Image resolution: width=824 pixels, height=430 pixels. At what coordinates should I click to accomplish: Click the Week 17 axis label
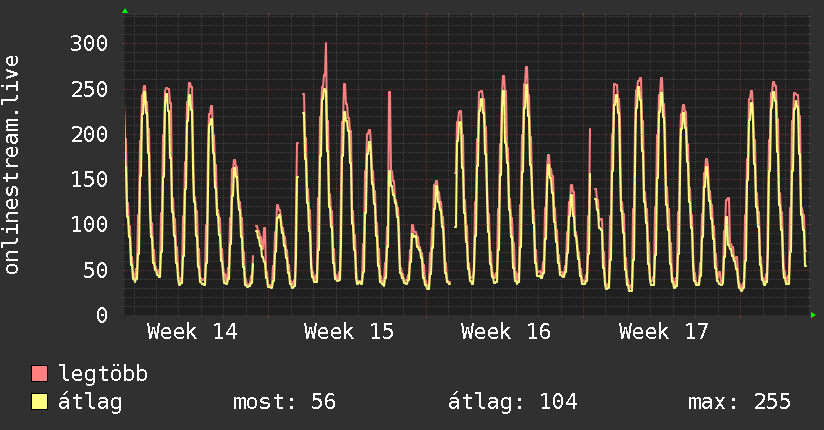664,332
